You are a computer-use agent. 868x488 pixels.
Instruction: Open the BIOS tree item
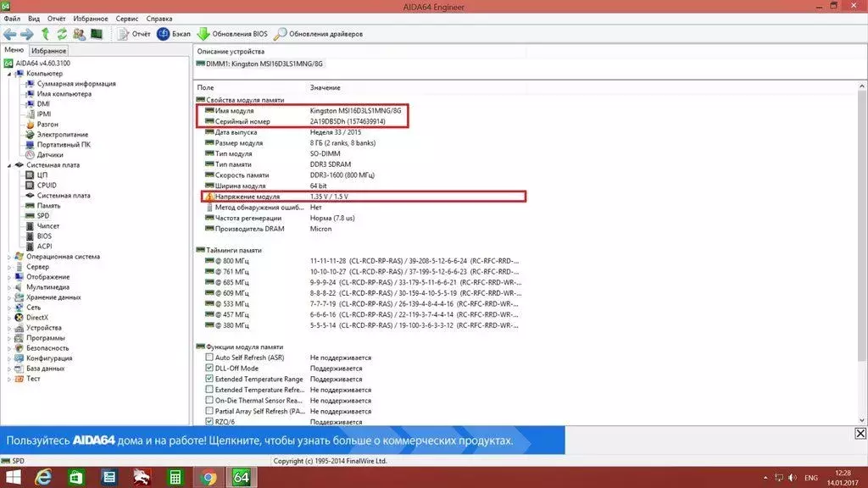tap(44, 236)
